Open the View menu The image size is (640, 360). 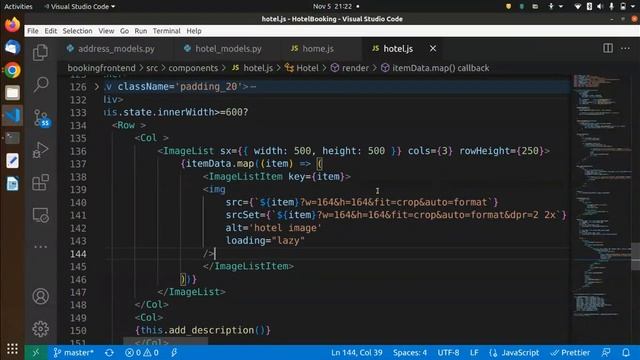(x=106, y=31)
